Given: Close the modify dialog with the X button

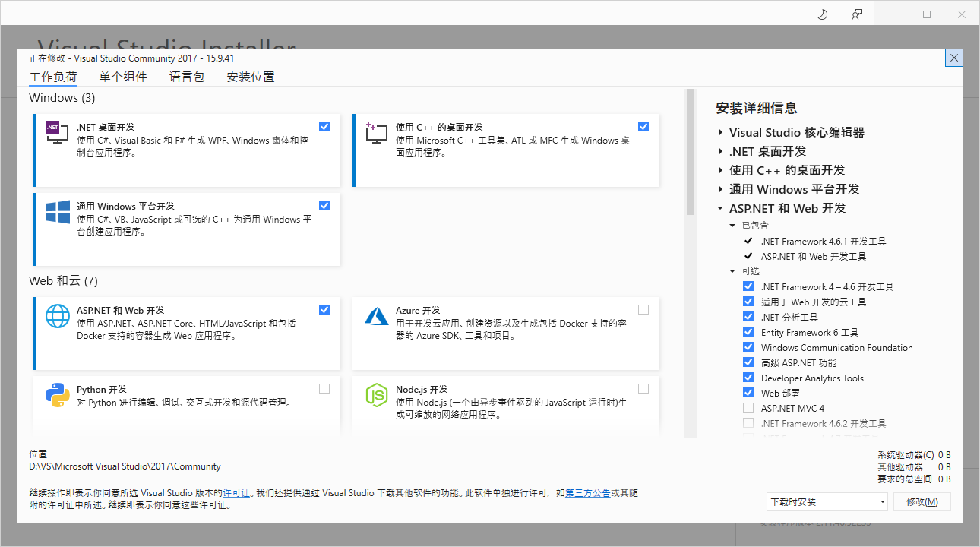Looking at the screenshot, I should coord(955,58).
